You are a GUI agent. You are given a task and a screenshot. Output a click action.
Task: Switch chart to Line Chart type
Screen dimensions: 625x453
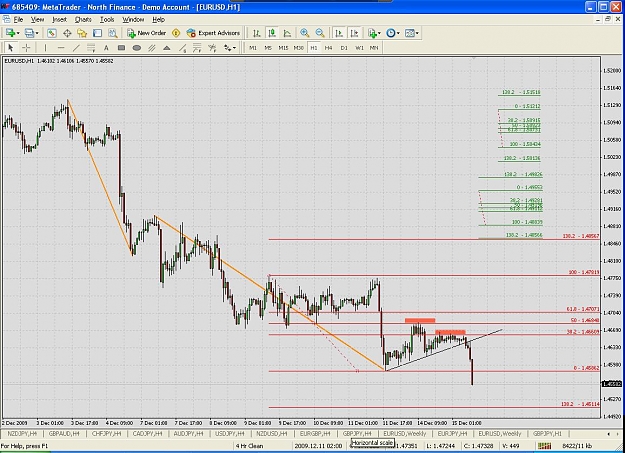click(287, 33)
